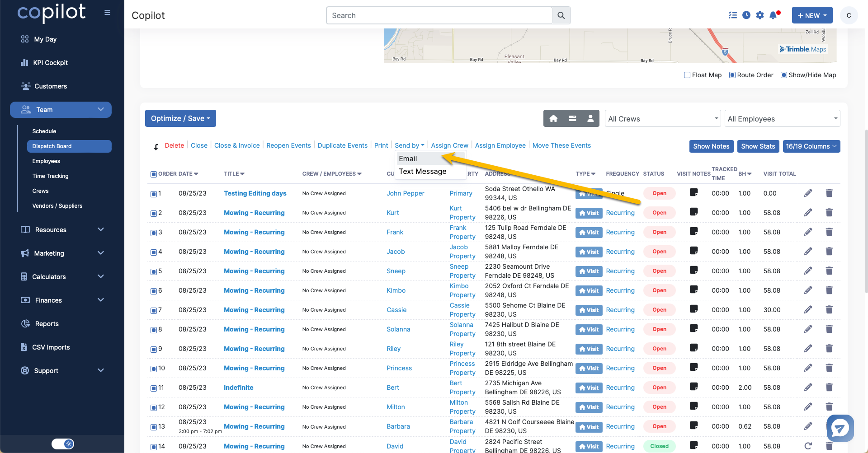Edit row 1 Testing Editing days with pencil
This screenshot has height=453, width=868.
[x=808, y=193]
